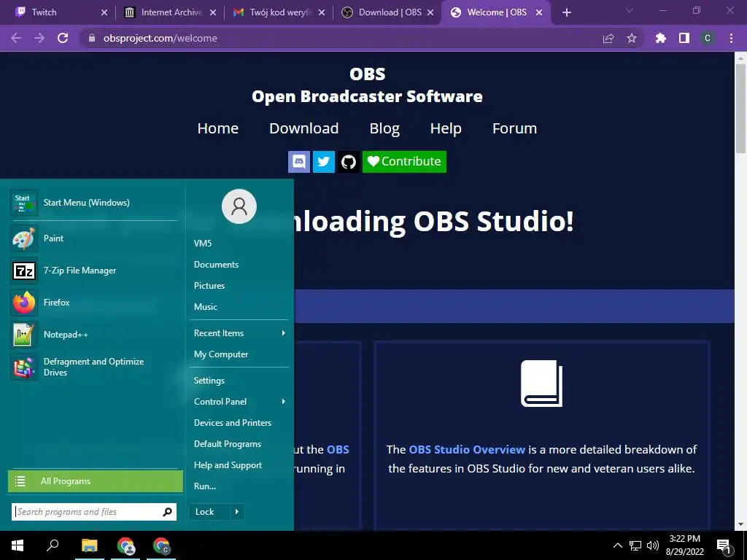
Task: Switch to the Download | OBS tab
Action: pos(387,12)
